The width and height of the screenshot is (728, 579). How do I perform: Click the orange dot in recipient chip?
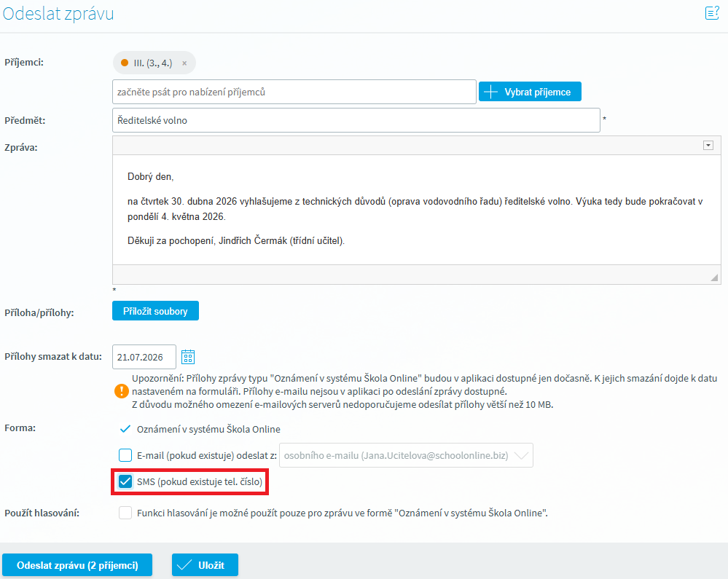tap(125, 63)
